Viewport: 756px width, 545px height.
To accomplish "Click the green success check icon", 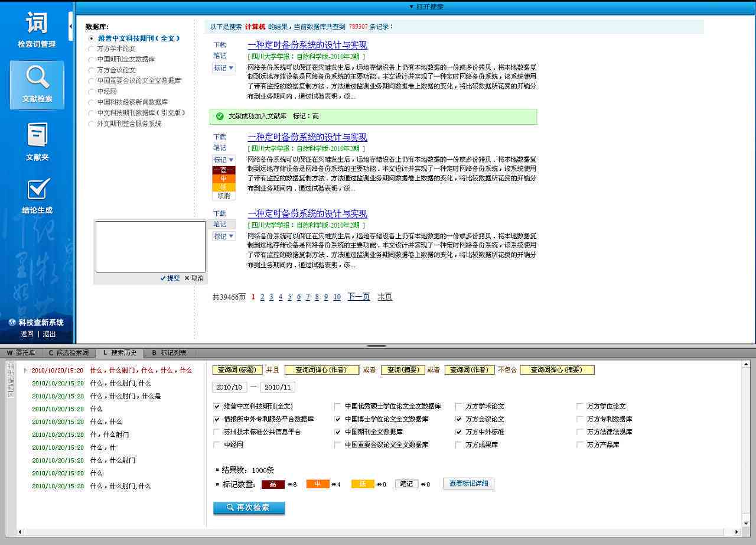I will coord(220,116).
